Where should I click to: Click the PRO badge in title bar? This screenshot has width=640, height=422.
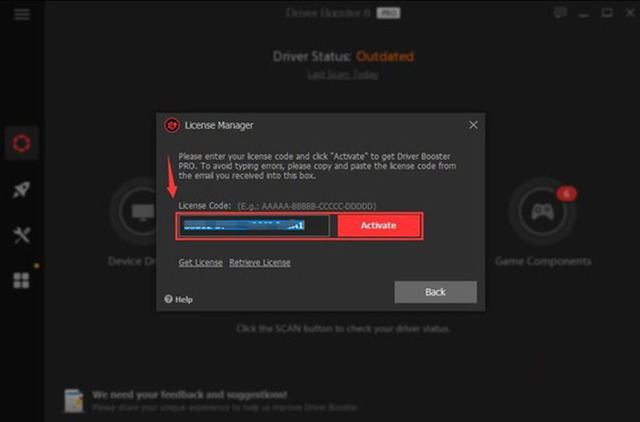point(388,13)
